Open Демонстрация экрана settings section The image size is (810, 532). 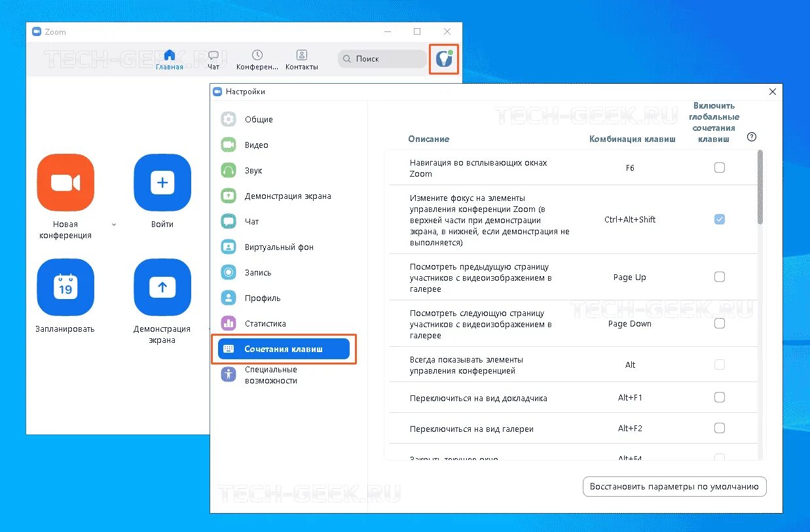tap(288, 196)
